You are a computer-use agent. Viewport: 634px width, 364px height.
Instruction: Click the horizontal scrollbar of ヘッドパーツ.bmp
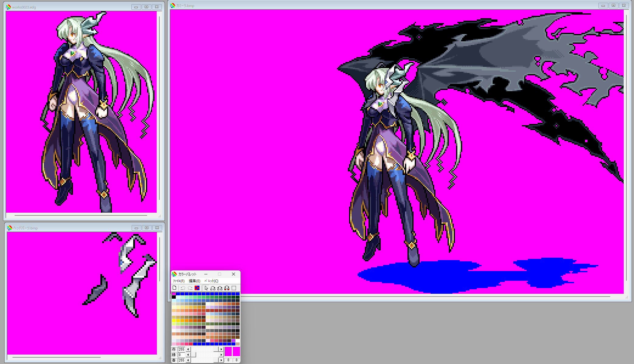(x=57, y=357)
